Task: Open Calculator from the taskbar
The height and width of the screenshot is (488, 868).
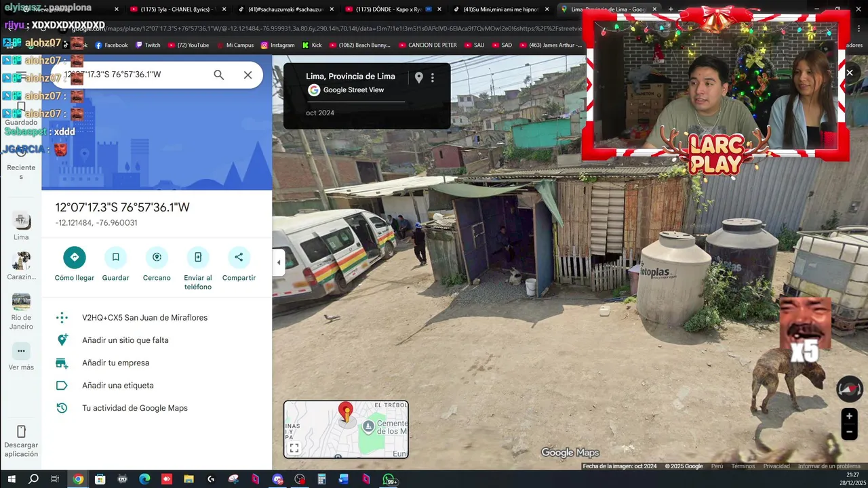Action: [x=321, y=479]
